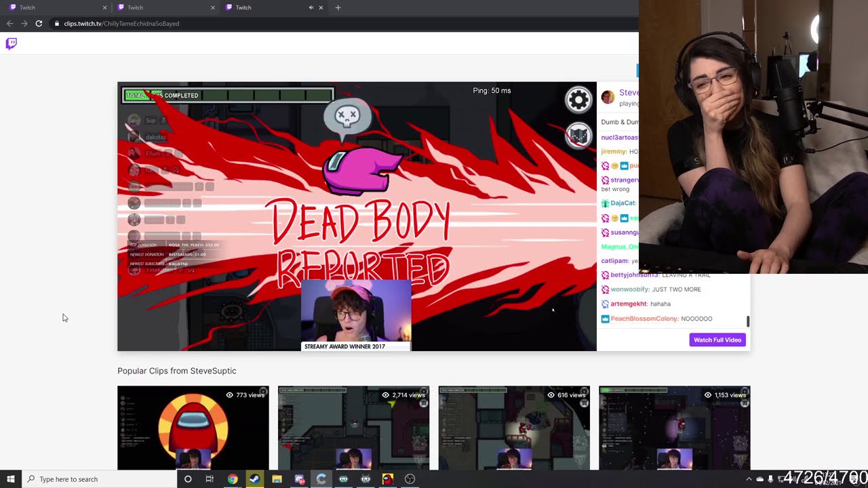Image resolution: width=868 pixels, height=488 pixels.
Task: Open a new browser tab
Action: click(x=338, y=7)
